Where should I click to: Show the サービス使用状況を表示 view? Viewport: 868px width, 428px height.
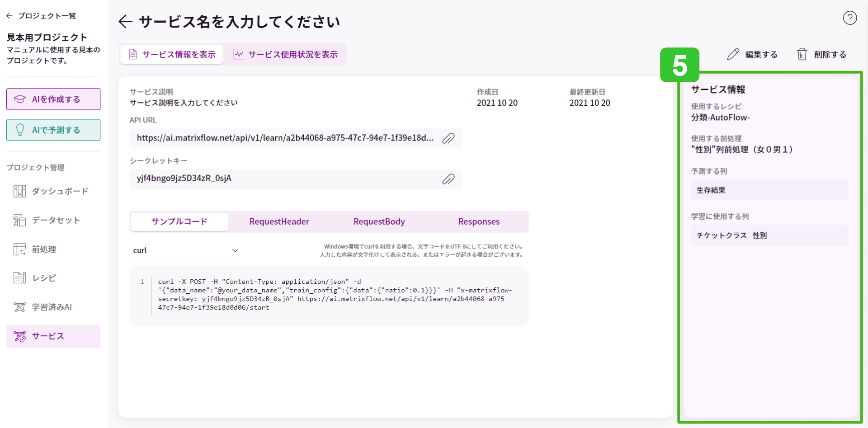click(x=285, y=54)
